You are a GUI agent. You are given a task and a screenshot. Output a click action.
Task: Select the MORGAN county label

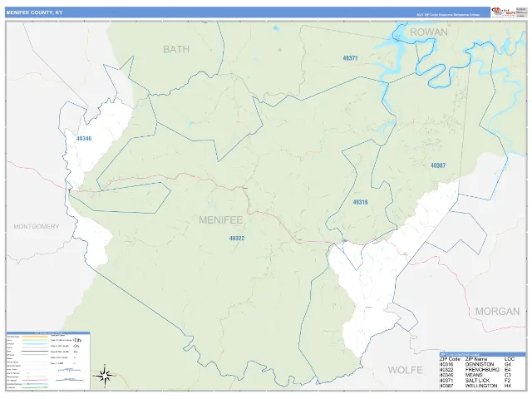tap(497, 312)
